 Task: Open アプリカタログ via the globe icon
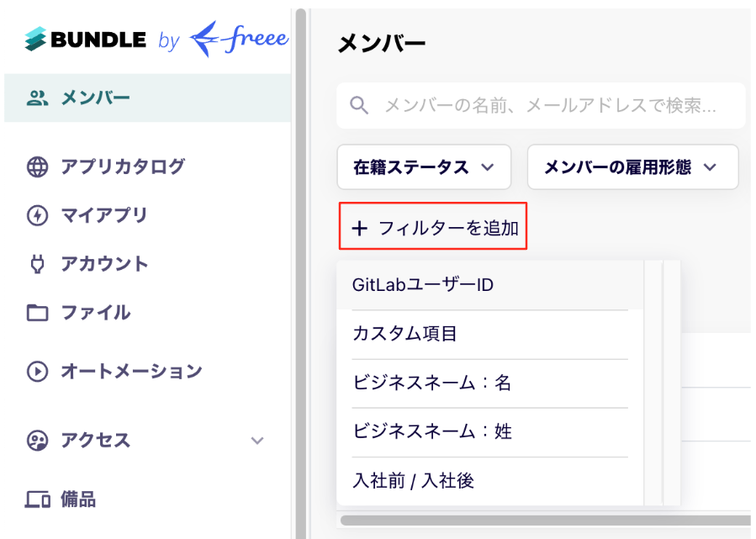point(37,166)
